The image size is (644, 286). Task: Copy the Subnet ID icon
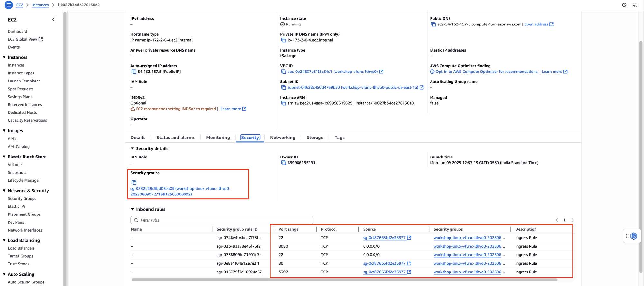pyautogui.click(x=283, y=88)
